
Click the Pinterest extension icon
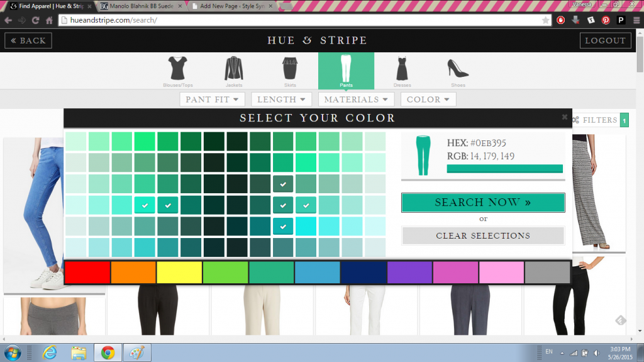[606, 20]
